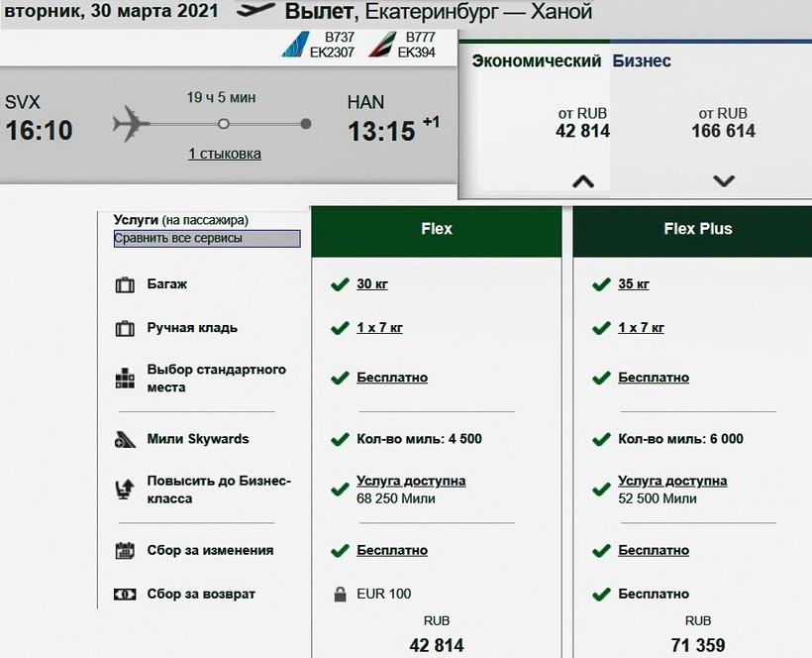Click the departing airplane icon in header

tap(256, 12)
